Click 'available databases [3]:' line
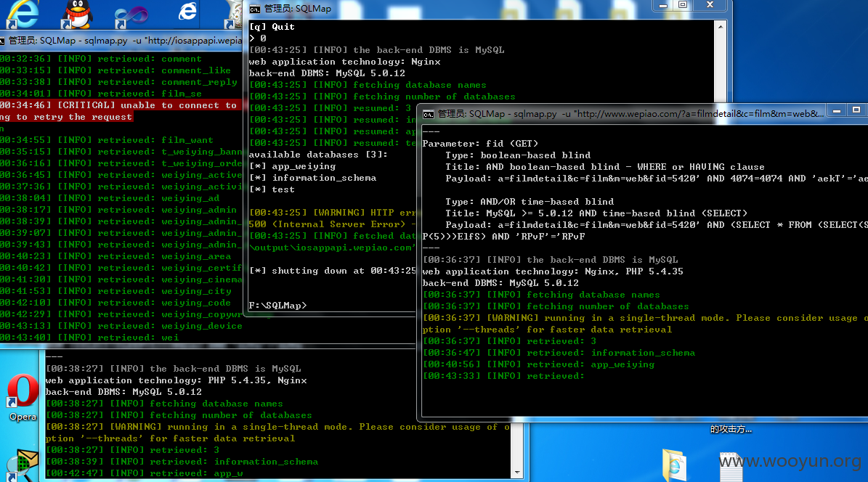868x482 pixels. click(x=318, y=155)
